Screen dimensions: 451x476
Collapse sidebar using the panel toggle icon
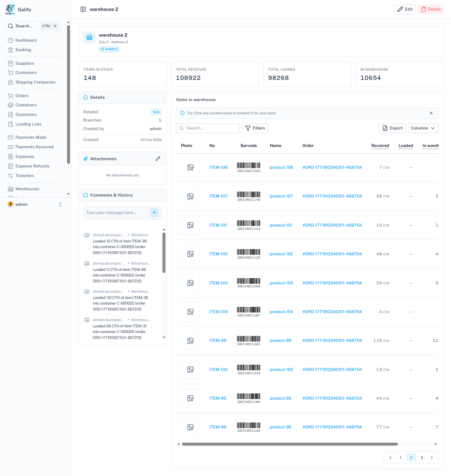pos(83,9)
